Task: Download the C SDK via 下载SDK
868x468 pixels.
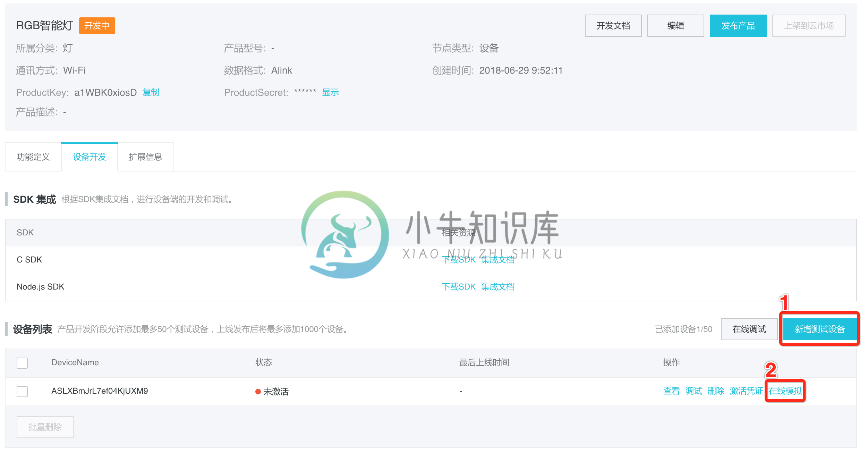Action: [x=459, y=260]
